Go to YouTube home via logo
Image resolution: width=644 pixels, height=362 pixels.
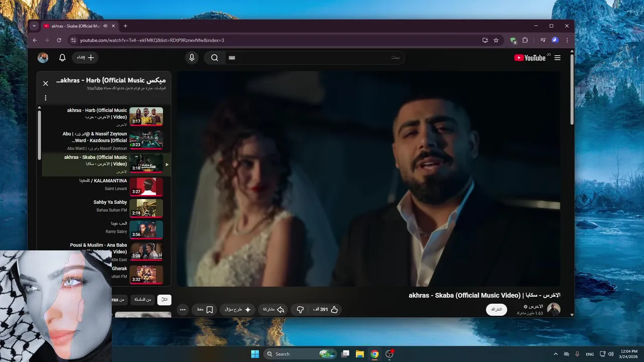531,58
